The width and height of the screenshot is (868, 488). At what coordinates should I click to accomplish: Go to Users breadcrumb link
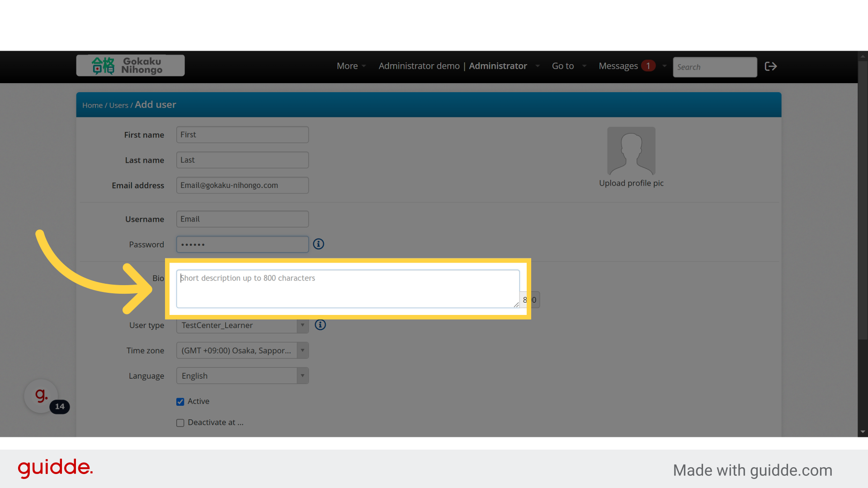tap(118, 105)
